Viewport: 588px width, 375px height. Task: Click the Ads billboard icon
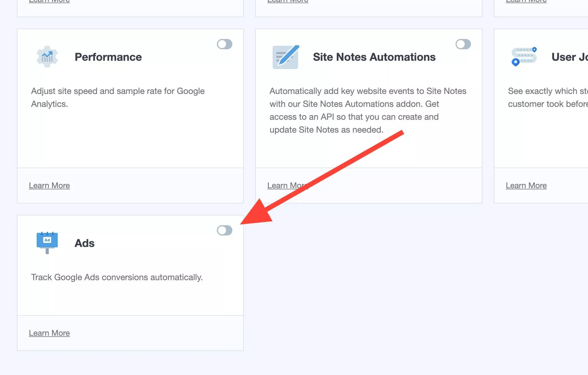tap(47, 243)
